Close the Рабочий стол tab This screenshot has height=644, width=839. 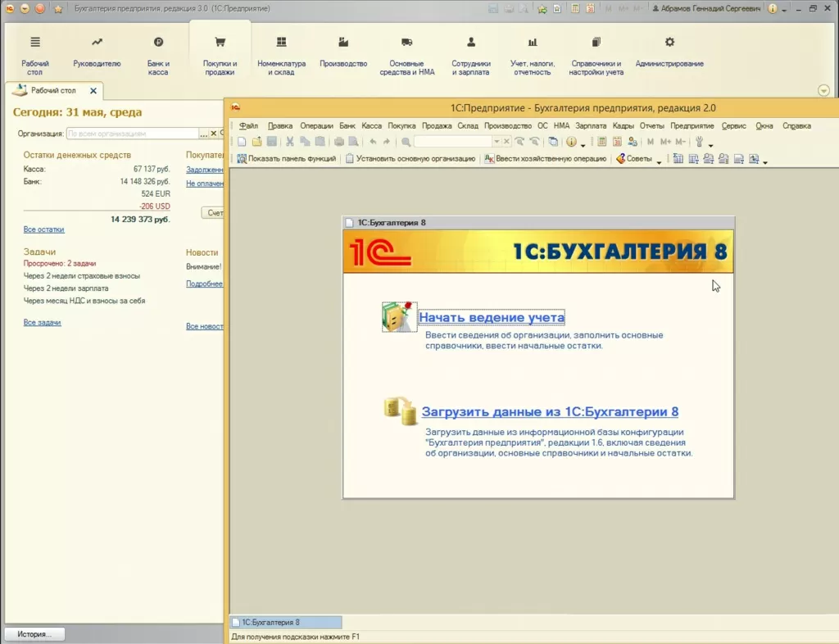coord(93,91)
